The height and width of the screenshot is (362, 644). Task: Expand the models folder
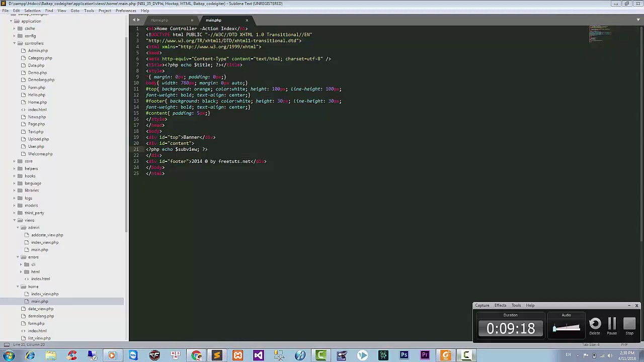[14, 206]
